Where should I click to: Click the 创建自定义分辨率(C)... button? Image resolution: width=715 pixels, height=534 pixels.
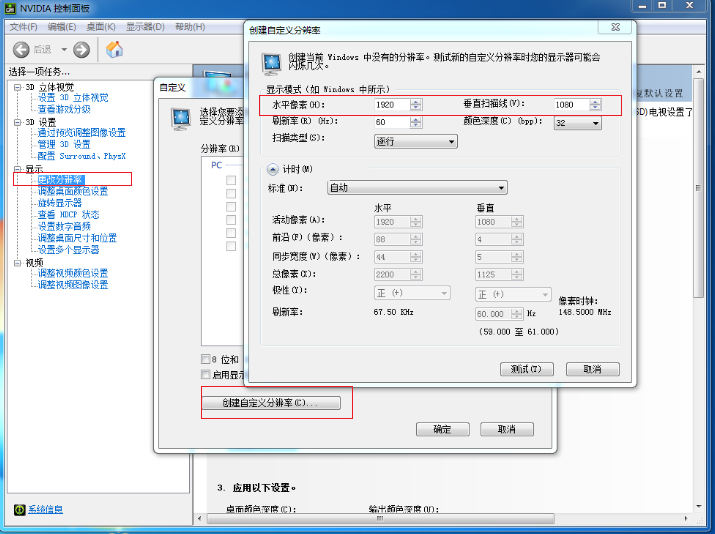pyautogui.click(x=271, y=403)
